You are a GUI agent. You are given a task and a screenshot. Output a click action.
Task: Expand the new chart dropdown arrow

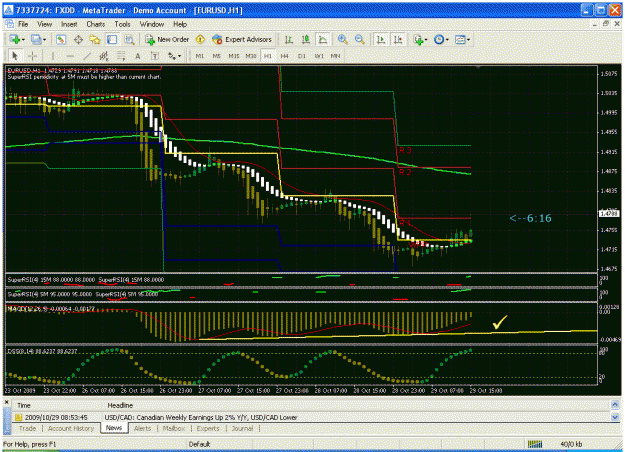23,40
